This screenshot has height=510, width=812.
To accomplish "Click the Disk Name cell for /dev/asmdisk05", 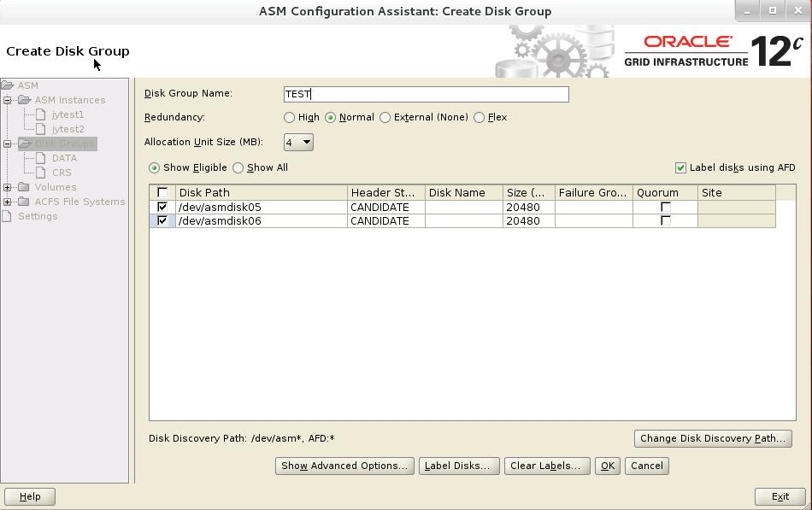I will pyautogui.click(x=464, y=207).
